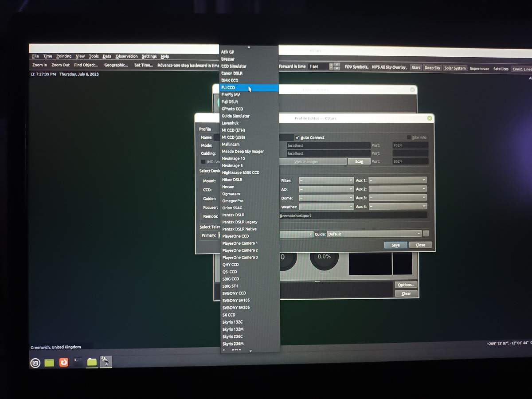Open Find Object from the toolbar
532x399 pixels.
86,65
